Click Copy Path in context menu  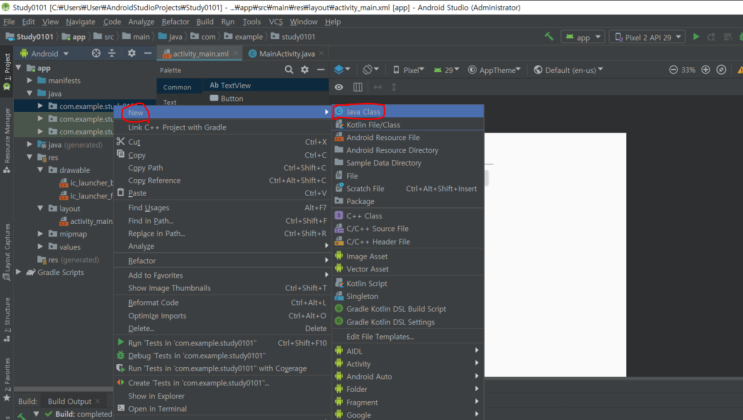[x=222, y=168]
